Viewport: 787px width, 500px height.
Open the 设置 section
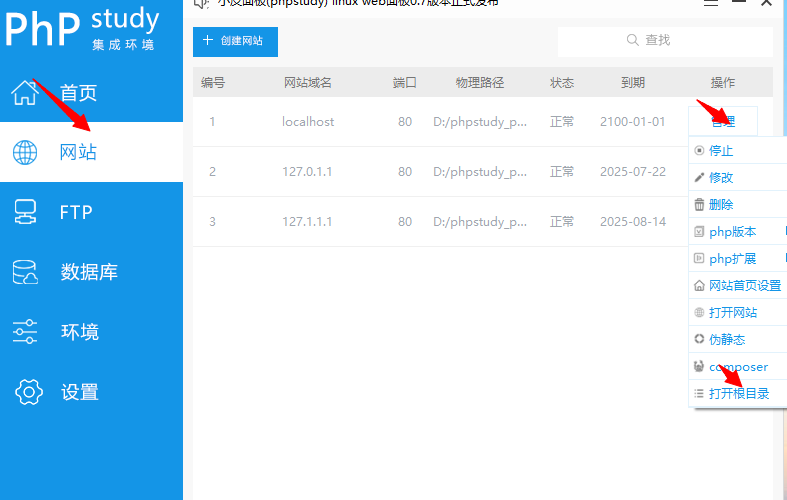click(91, 392)
